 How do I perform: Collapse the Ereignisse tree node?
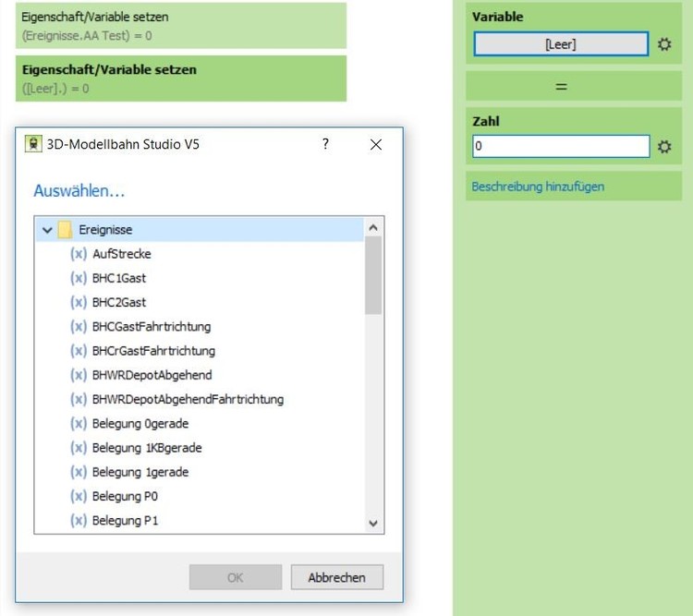[47, 230]
